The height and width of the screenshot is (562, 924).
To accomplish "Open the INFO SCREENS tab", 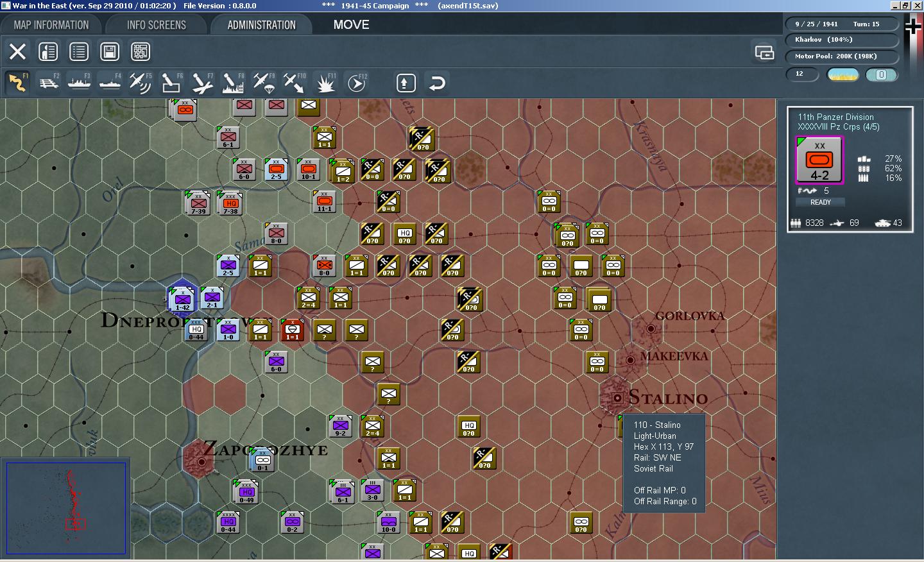I will (157, 25).
